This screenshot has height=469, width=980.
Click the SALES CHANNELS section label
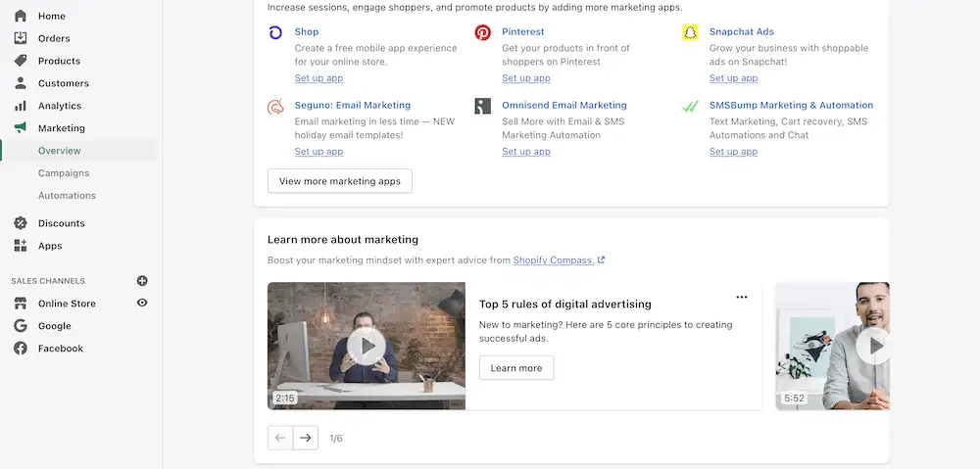click(48, 281)
